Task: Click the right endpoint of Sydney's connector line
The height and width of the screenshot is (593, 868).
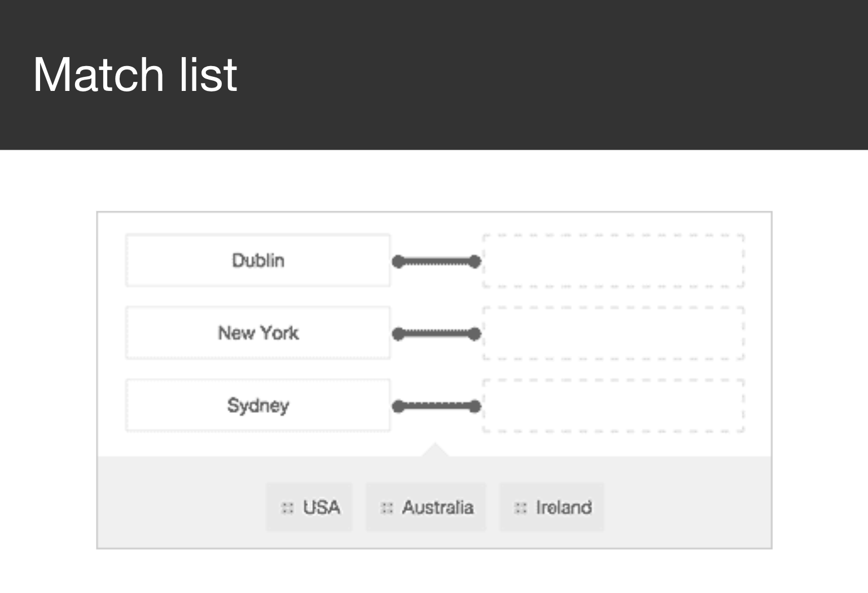Action: [x=475, y=405]
